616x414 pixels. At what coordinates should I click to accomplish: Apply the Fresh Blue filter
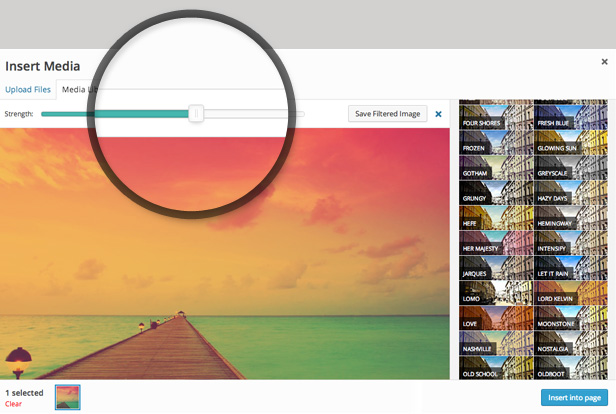point(570,118)
